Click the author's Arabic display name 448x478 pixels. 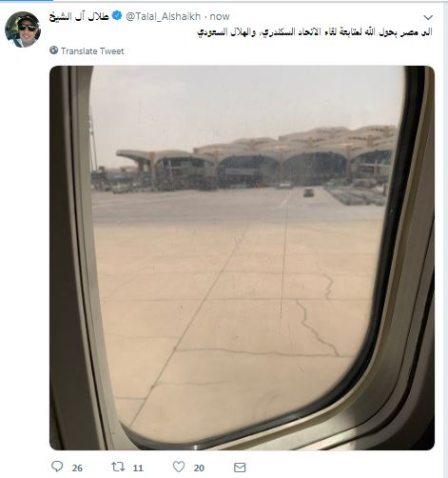coord(79,16)
